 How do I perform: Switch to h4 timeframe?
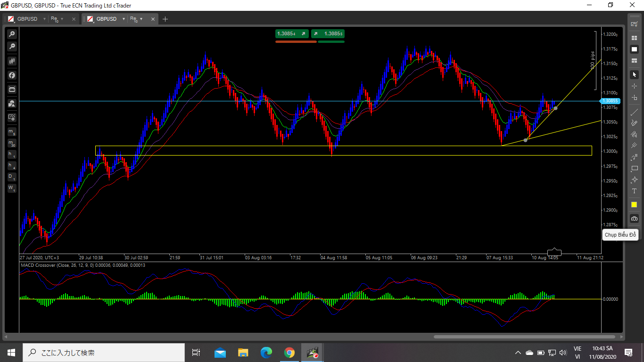(11, 165)
